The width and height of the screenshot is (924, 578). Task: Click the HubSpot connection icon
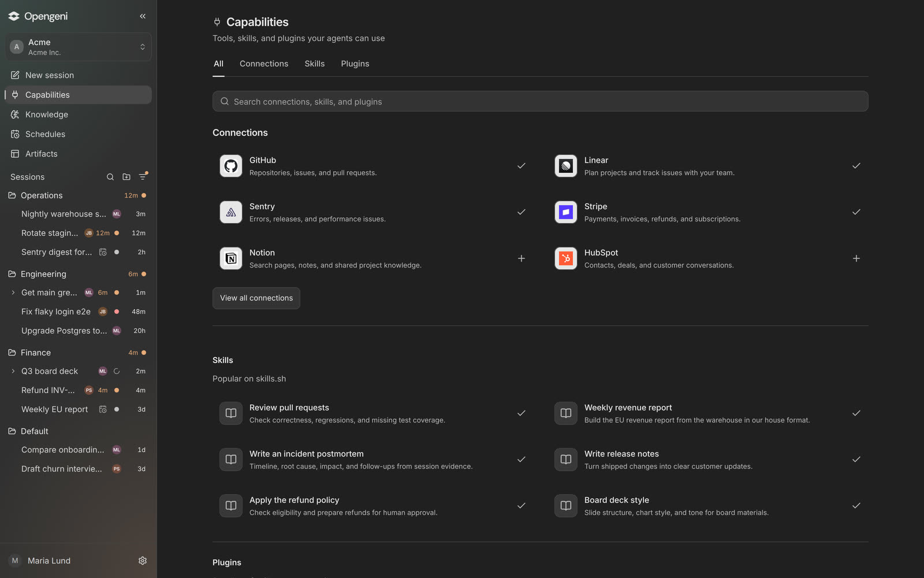(566, 258)
